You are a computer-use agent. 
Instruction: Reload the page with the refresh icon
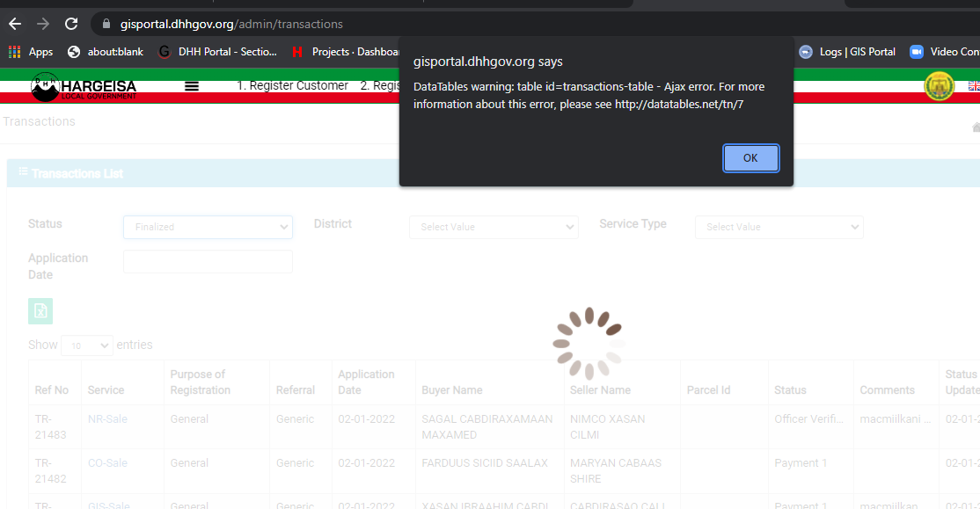click(x=71, y=24)
